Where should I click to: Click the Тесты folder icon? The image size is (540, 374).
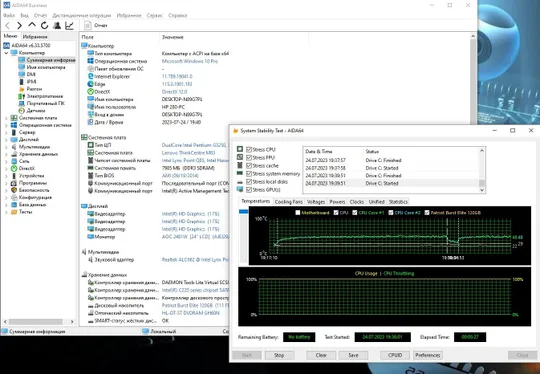[14, 212]
